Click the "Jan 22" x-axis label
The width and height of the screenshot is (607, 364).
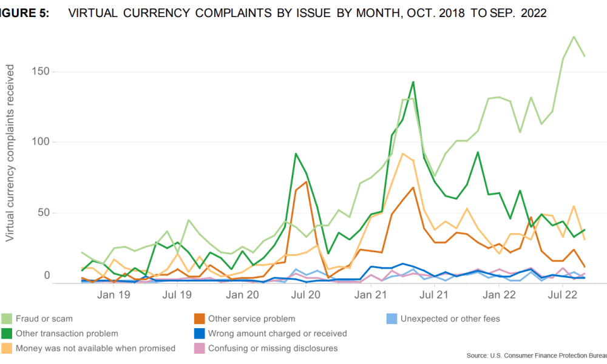[498, 295]
